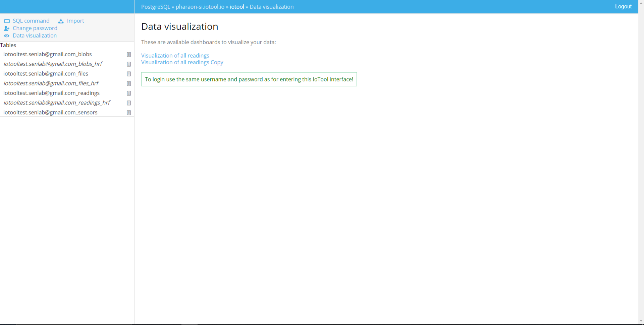Click the SQL command icon
644x325 pixels.
[7, 21]
